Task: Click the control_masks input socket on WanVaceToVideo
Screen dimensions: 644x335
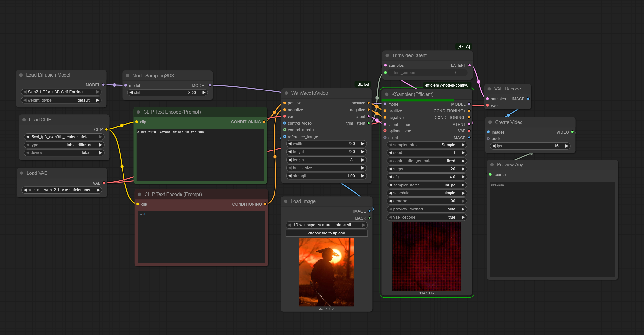Action: point(285,130)
